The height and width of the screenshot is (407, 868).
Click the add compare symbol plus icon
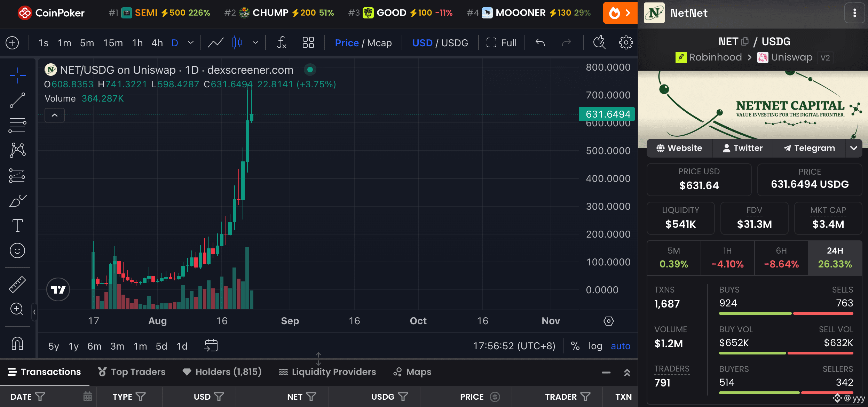12,43
